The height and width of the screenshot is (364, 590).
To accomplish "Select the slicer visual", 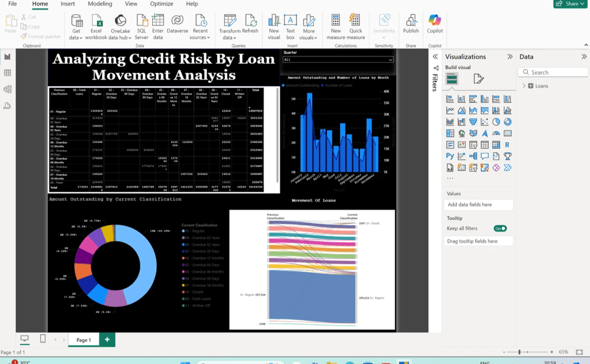I will pyautogui.click(x=473, y=145).
